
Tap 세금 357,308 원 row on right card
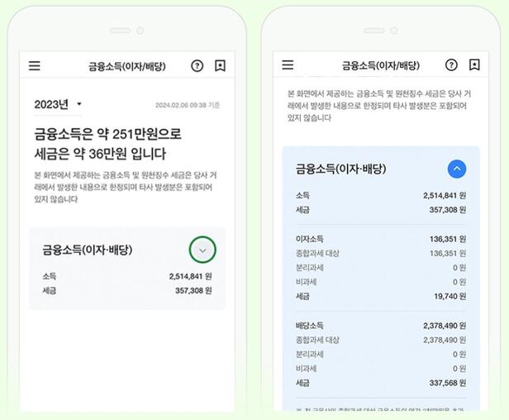(x=381, y=210)
